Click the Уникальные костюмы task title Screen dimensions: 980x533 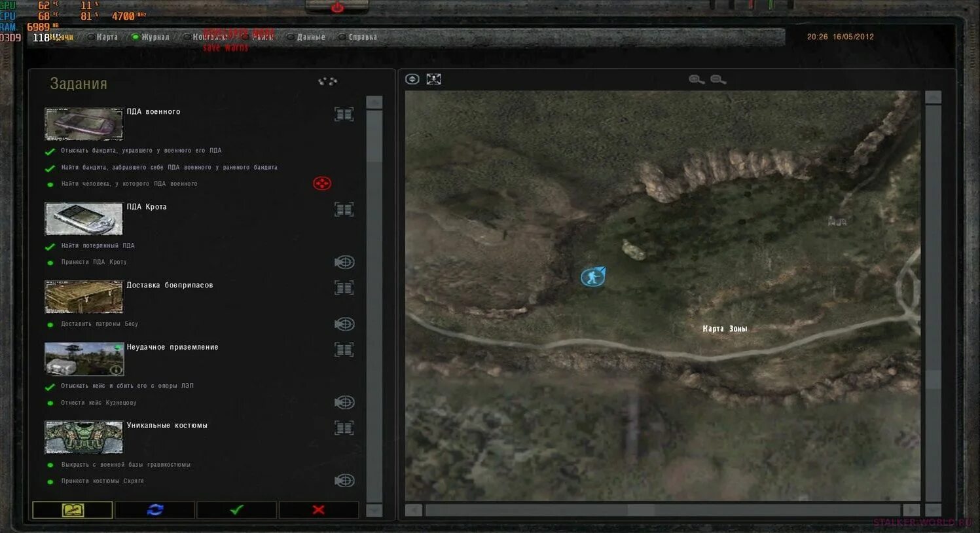167,426
